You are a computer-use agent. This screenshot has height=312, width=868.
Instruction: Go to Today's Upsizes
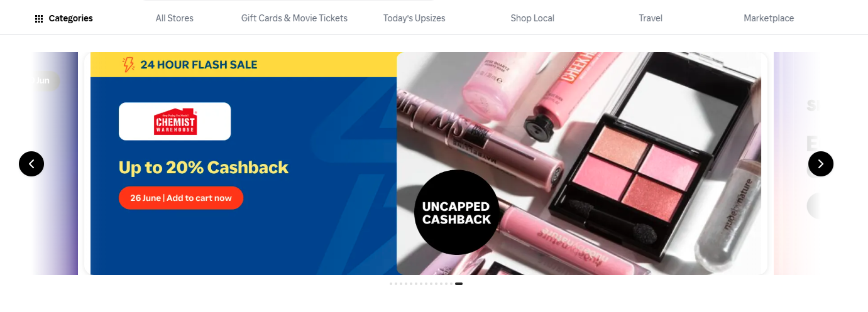pyautogui.click(x=414, y=18)
